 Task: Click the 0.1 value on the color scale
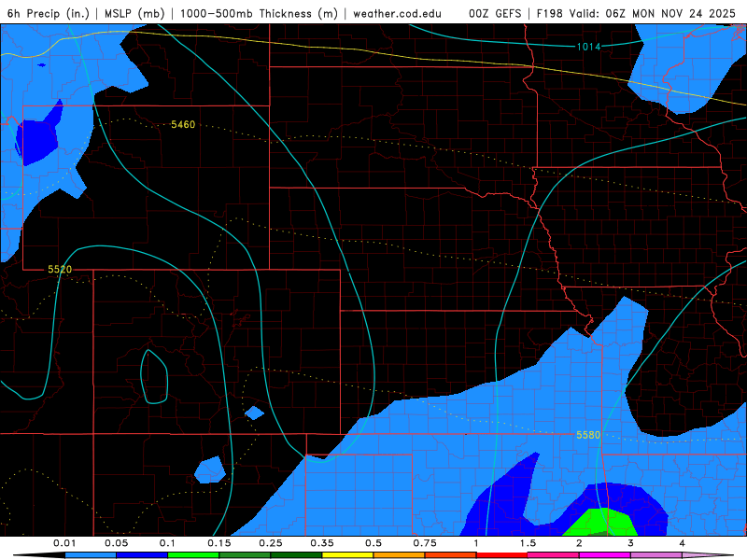point(167,543)
